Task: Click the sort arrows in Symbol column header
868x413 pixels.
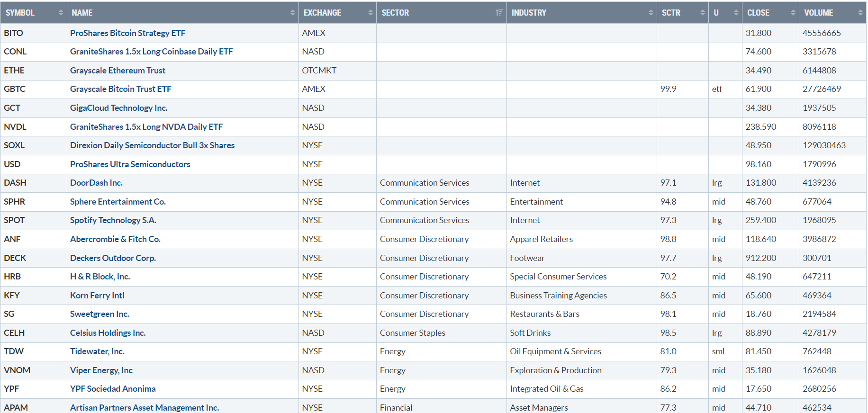Action: [x=61, y=13]
